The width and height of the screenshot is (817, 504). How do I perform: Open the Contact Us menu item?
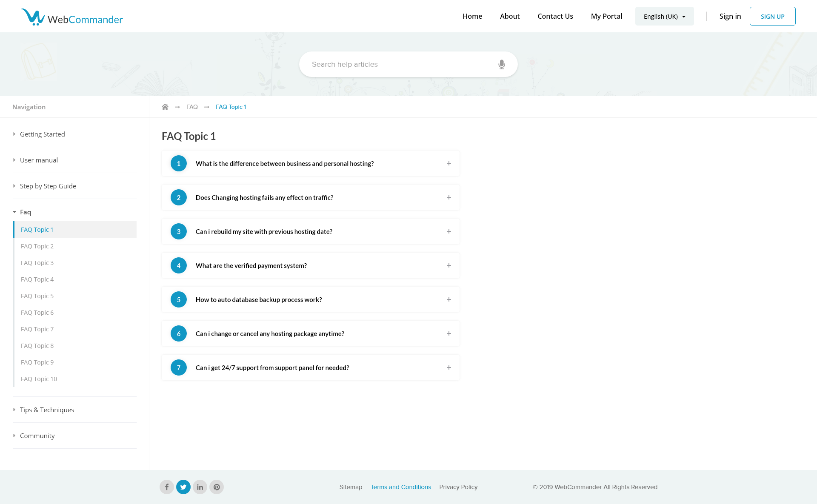(x=555, y=16)
